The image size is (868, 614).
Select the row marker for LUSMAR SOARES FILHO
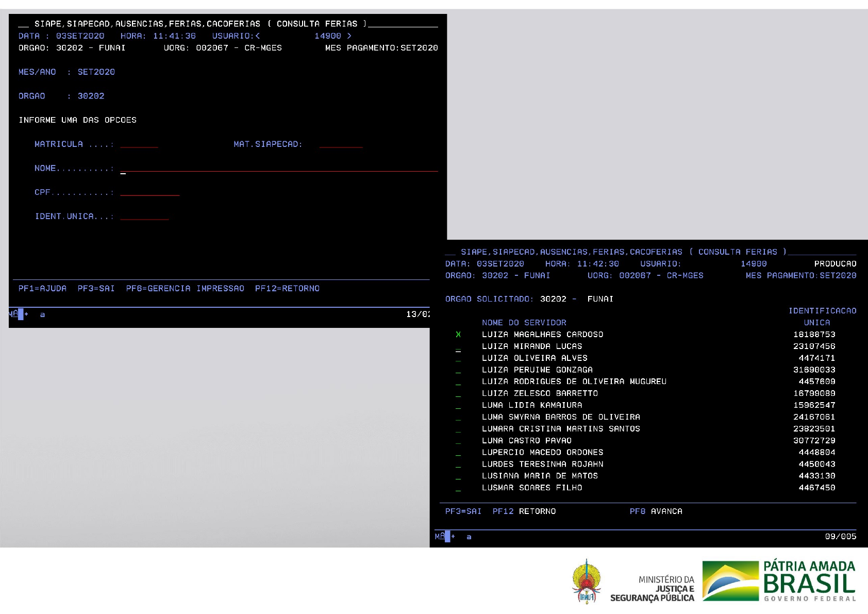click(458, 488)
